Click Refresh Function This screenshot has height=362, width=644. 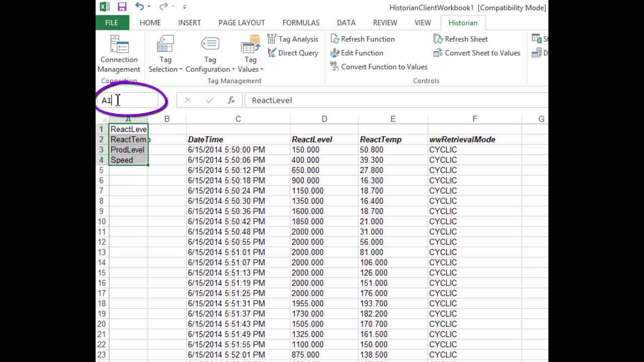[362, 39]
